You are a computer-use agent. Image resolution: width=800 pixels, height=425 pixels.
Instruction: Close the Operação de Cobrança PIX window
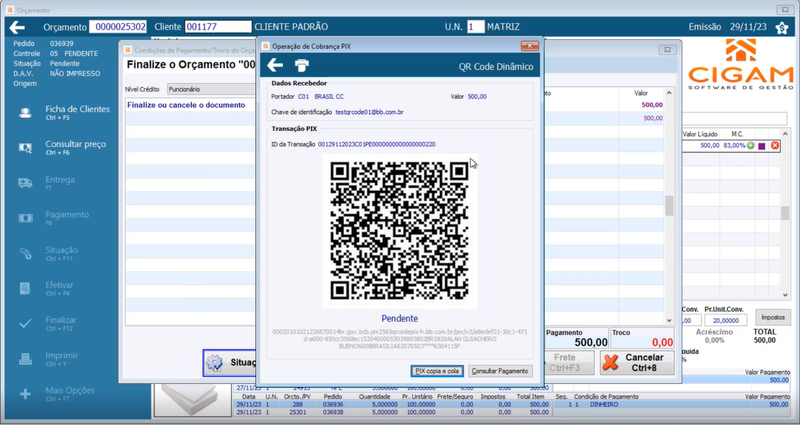tap(530, 46)
